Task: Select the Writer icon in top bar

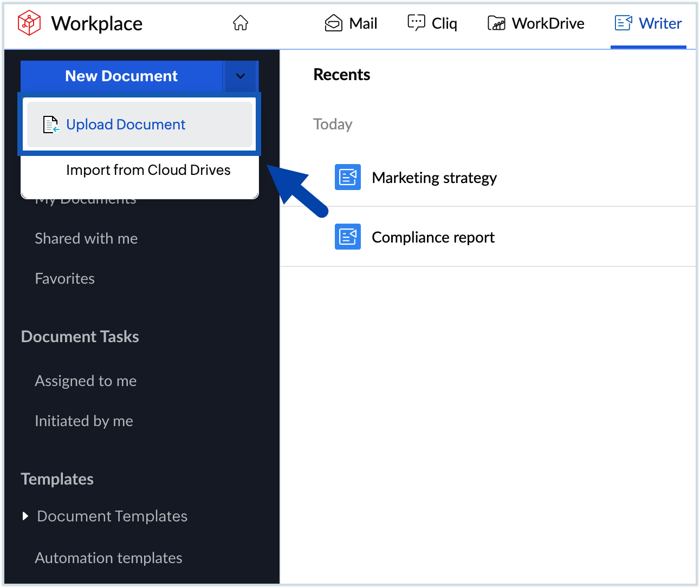Action: pyautogui.click(x=623, y=23)
